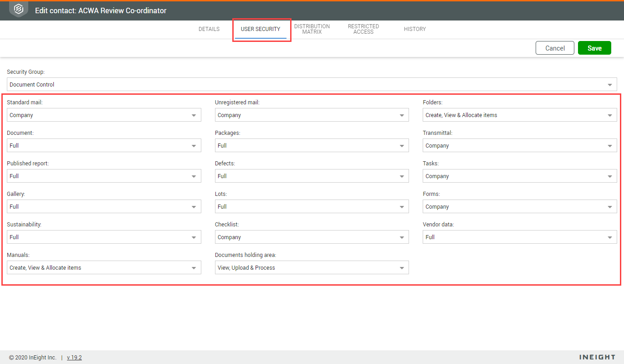Open the Gallery access dropdown
The width and height of the screenshot is (624, 364).
point(104,207)
